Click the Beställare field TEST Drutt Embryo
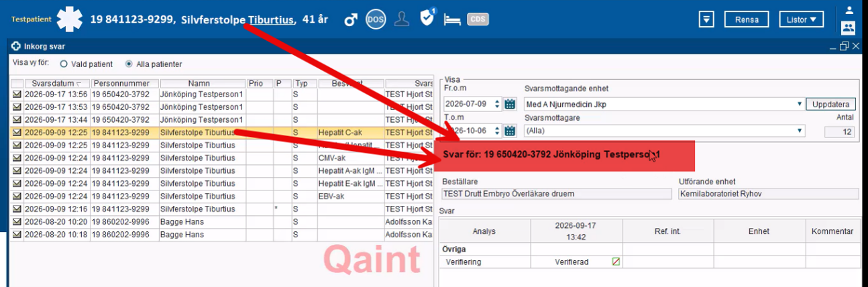The width and height of the screenshot is (868, 287). coord(556,194)
